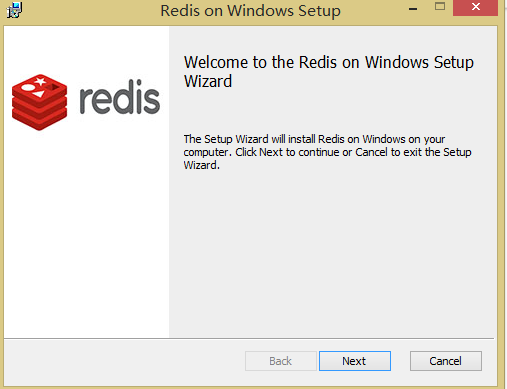Maximize the Redis setup window
507x389 pixels.
pos(440,7)
